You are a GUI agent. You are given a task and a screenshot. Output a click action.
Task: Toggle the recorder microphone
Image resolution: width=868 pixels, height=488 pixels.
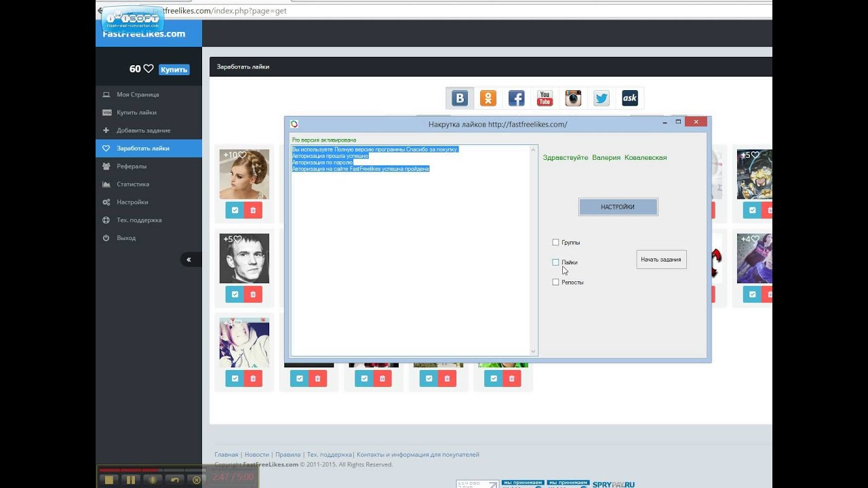point(153,480)
